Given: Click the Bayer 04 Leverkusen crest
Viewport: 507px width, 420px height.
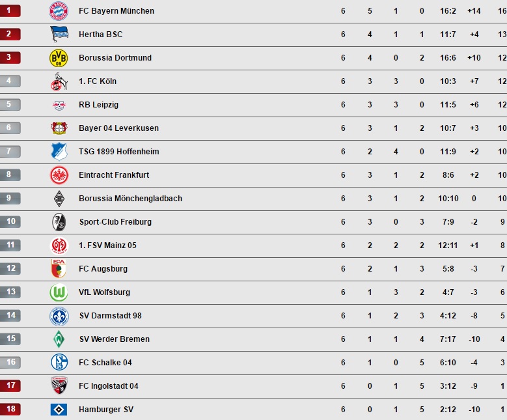Looking at the screenshot, I should 59,128.
